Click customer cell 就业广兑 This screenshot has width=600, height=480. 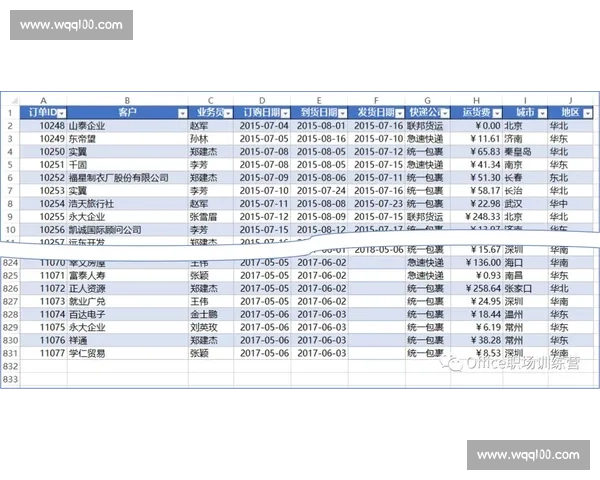127,302
